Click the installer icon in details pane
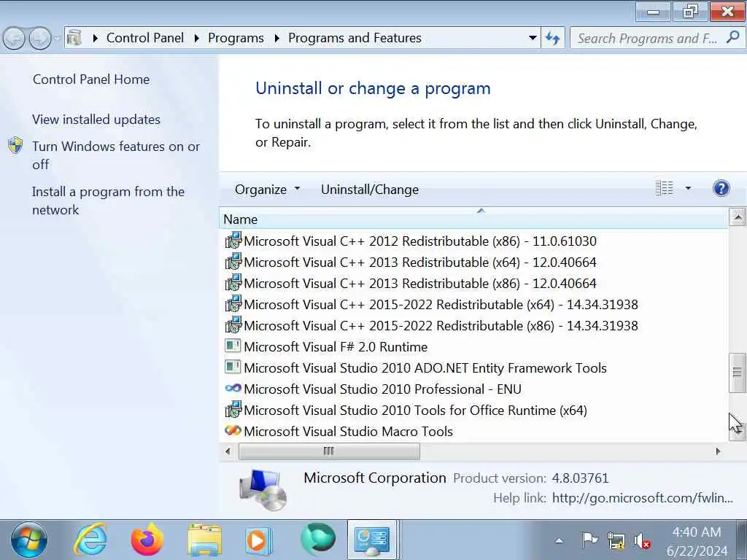This screenshot has height=560, width=747. coord(263,489)
